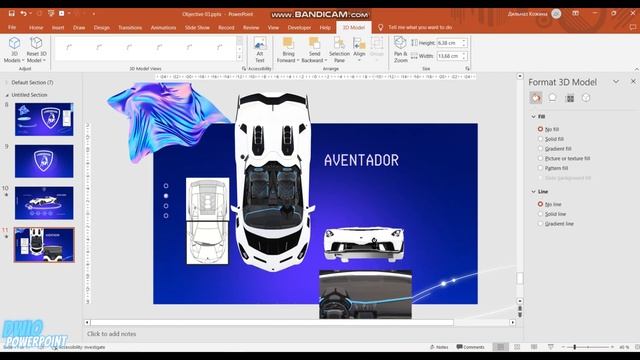Screen dimensions: 640x360
Task: Activate the Pan & Zoom tool
Action: 400,50
